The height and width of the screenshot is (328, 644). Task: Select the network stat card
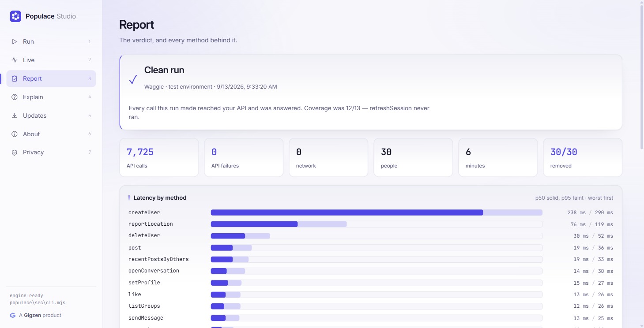tap(328, 157)
